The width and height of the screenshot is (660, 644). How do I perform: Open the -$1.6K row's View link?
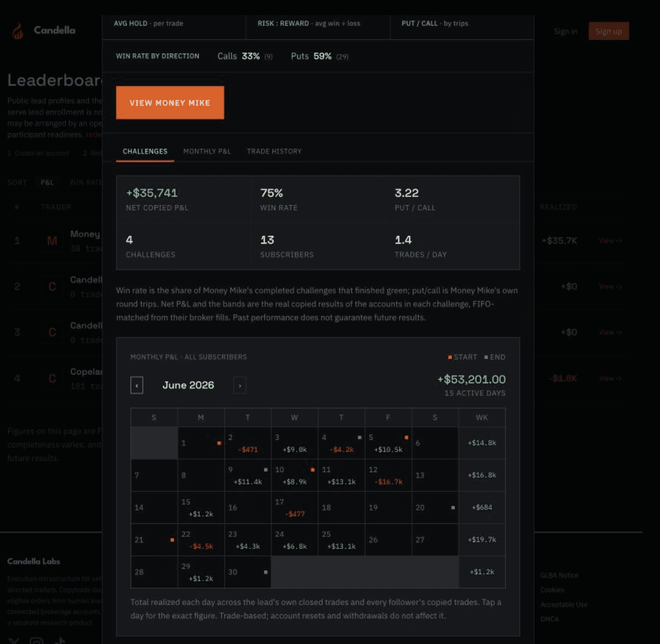click(610, 378)
